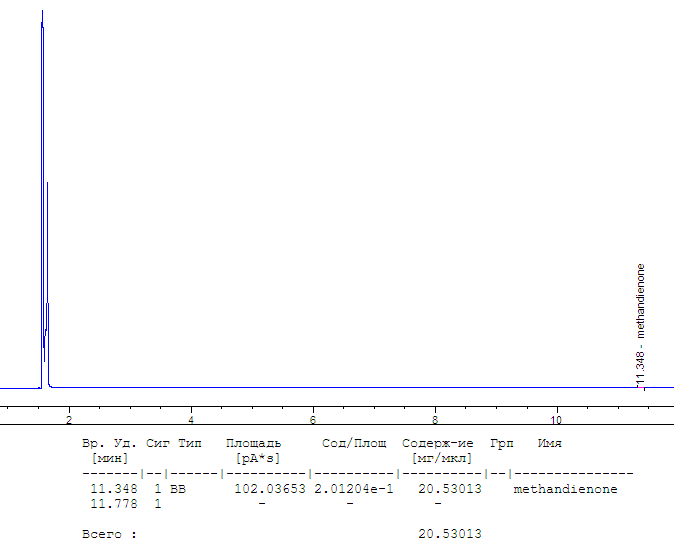Select retention time value 11.348 in the table
The image size is (678, 551).
click(x=113, y=490)
